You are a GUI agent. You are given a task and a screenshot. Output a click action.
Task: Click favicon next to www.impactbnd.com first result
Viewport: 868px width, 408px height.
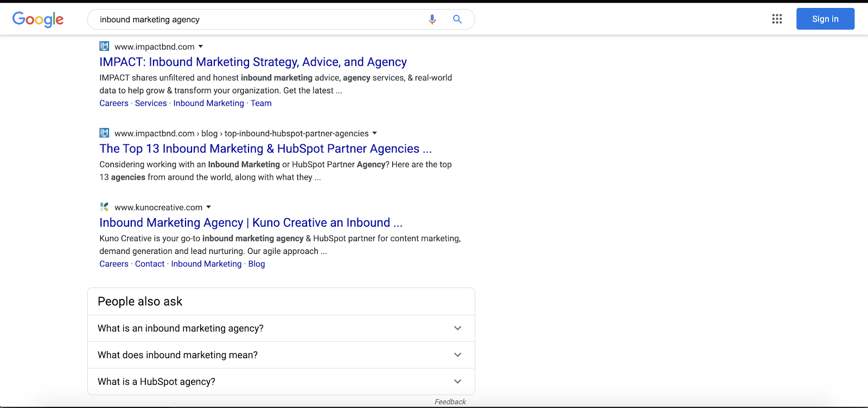[x=104, y=46]
